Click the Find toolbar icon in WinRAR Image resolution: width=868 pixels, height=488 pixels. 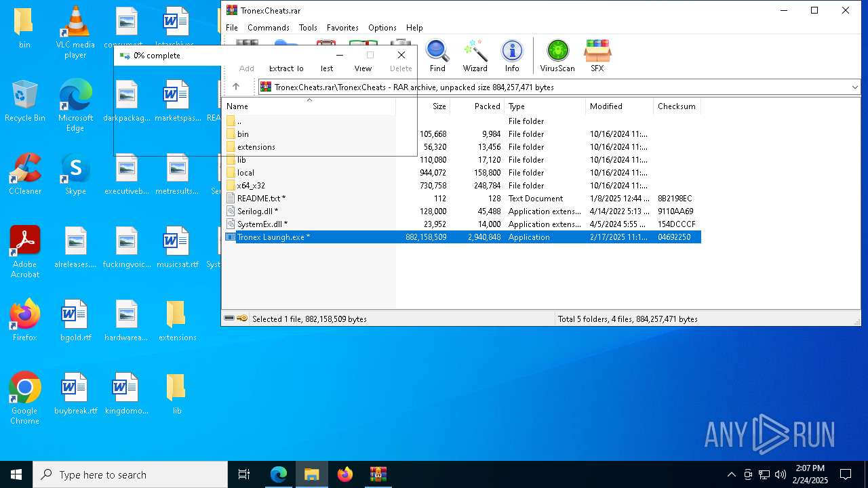437,56
